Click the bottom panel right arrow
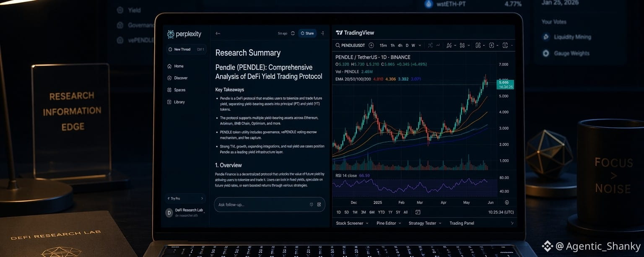644x257 pixels. [512, 223]
